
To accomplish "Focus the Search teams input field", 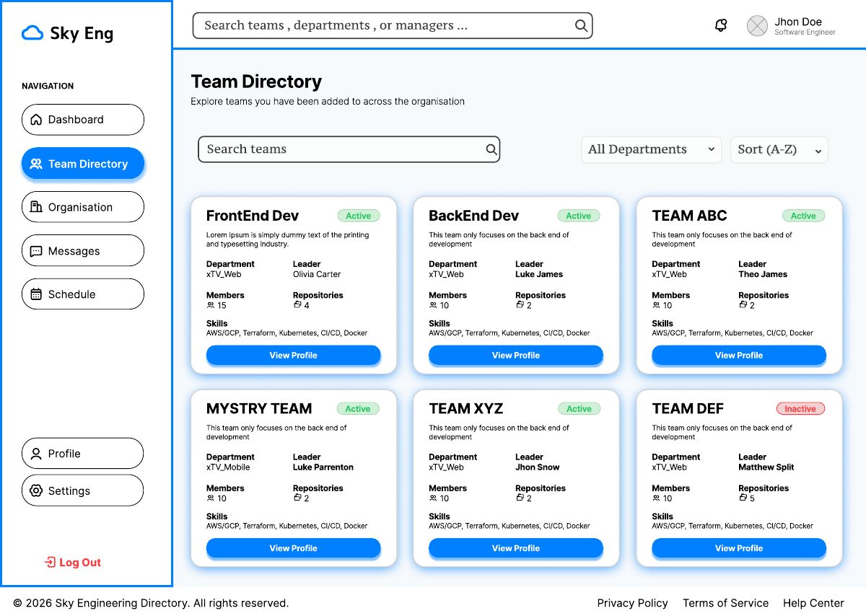I will point(349,149).
